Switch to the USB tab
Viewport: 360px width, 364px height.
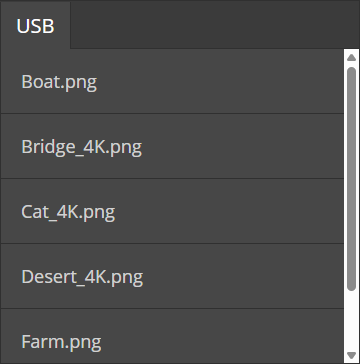[35, 26]
